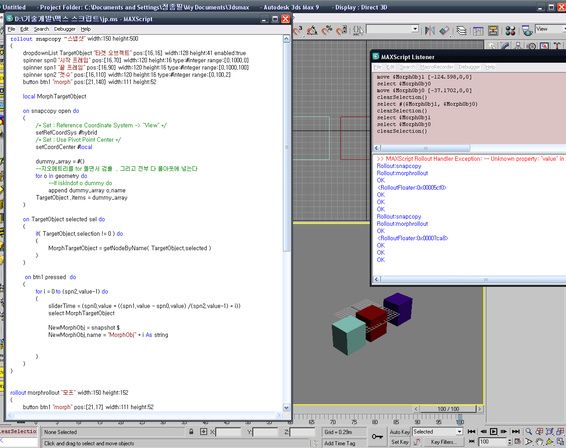
Task: Click the Pan View hand icon
Action: click(539, 442)
